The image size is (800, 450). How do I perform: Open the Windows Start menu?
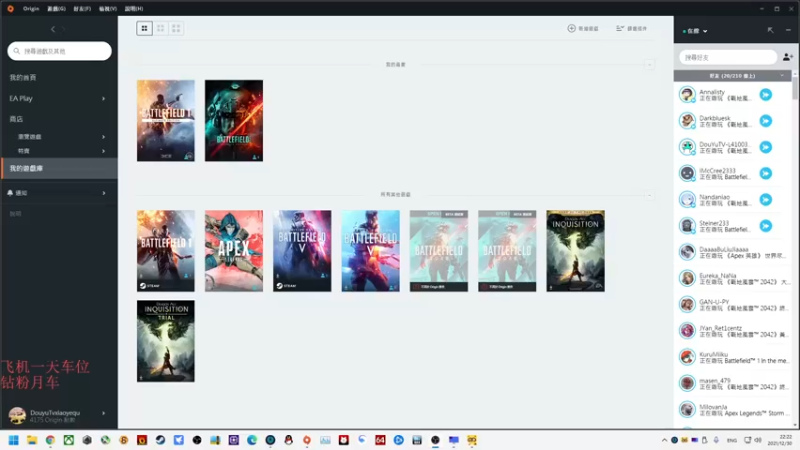coord(13,440)
